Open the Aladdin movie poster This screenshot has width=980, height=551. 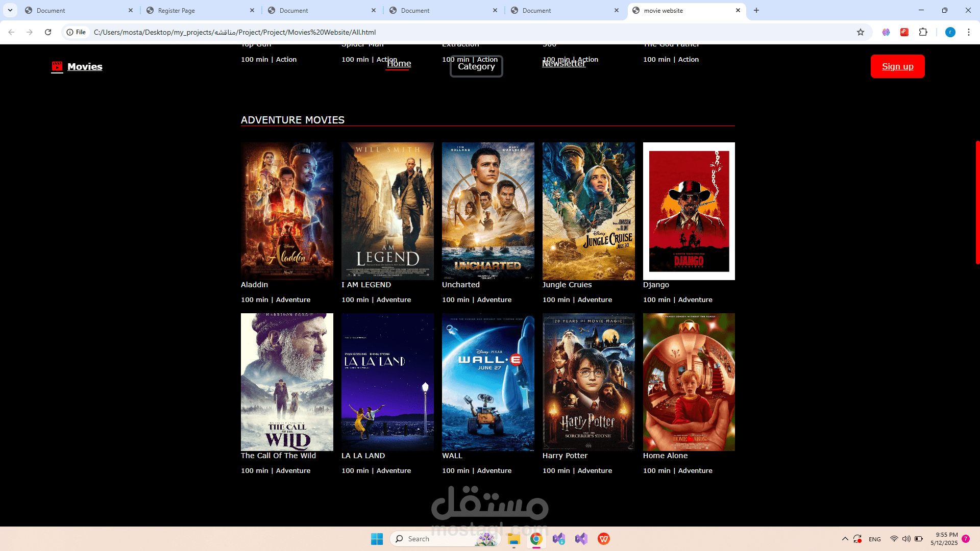[x=287, y=211]
